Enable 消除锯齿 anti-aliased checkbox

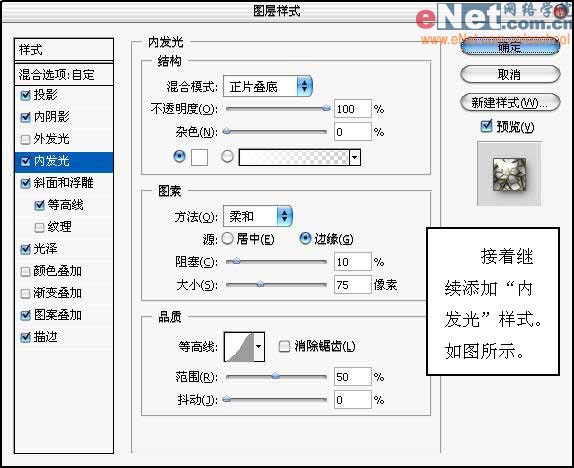[x=284, y=346]
